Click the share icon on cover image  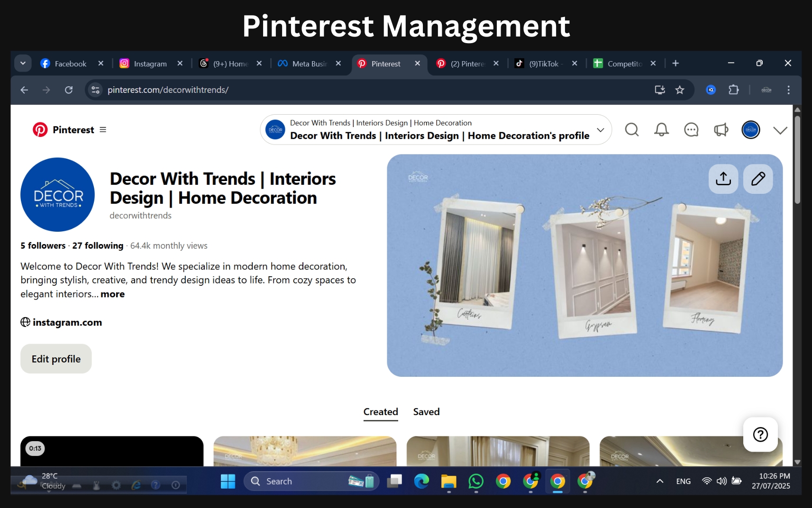click(723, 179)
